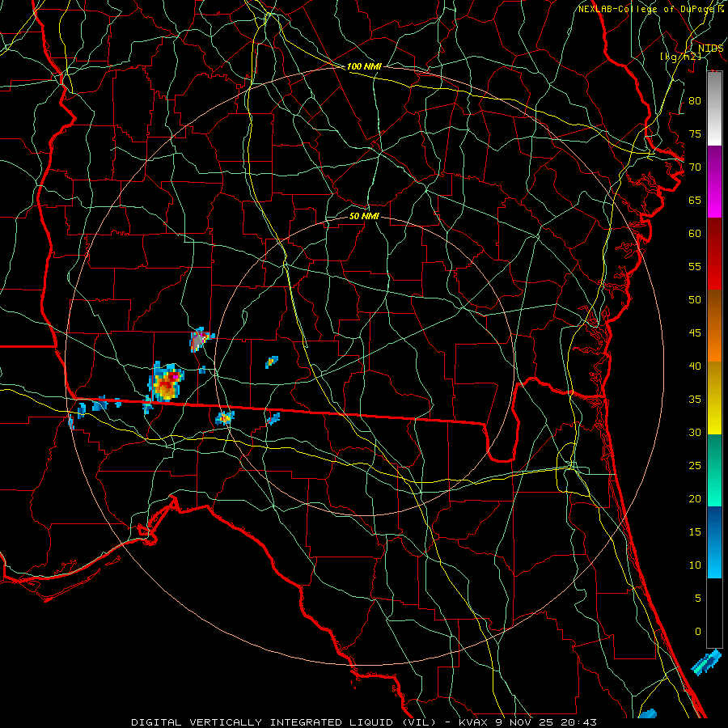
Task: Click the 40 value on the color scale
Action: point(695,366)
